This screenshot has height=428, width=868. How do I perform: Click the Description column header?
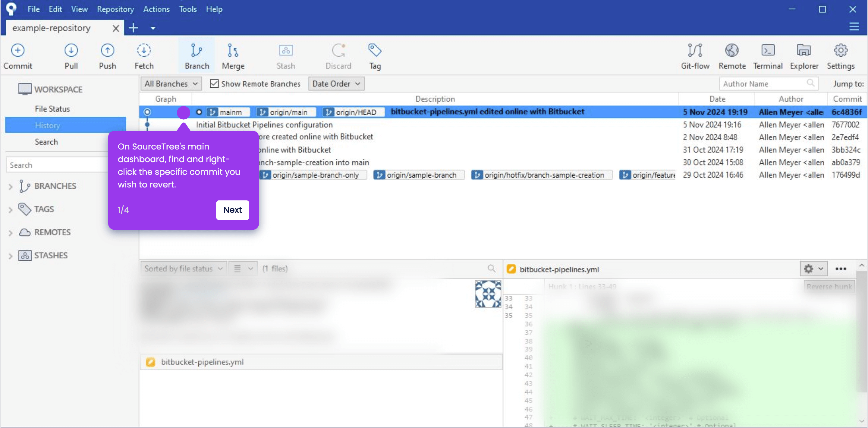(435, 99)
